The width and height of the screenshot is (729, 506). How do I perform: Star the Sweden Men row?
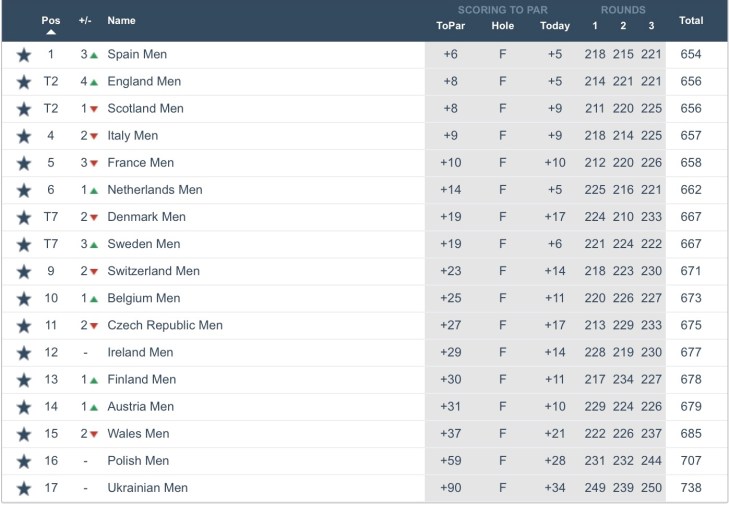(x=24, y=244)
